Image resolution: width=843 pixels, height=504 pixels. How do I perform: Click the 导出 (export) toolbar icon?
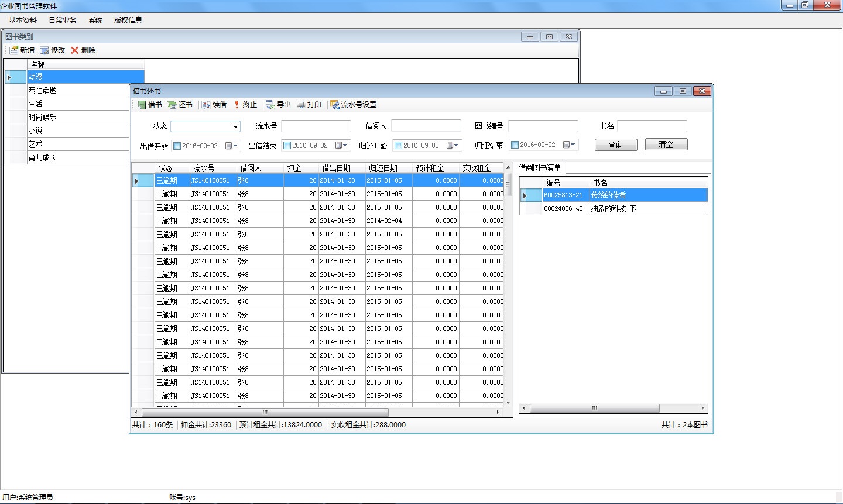(270, 105)
